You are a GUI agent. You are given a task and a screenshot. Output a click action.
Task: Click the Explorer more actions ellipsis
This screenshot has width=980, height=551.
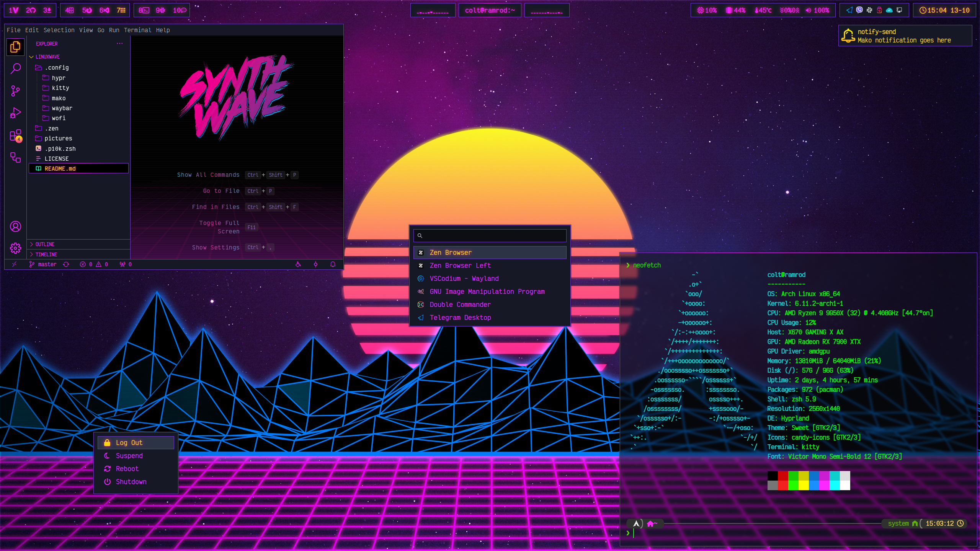click(x=120, y=44)
